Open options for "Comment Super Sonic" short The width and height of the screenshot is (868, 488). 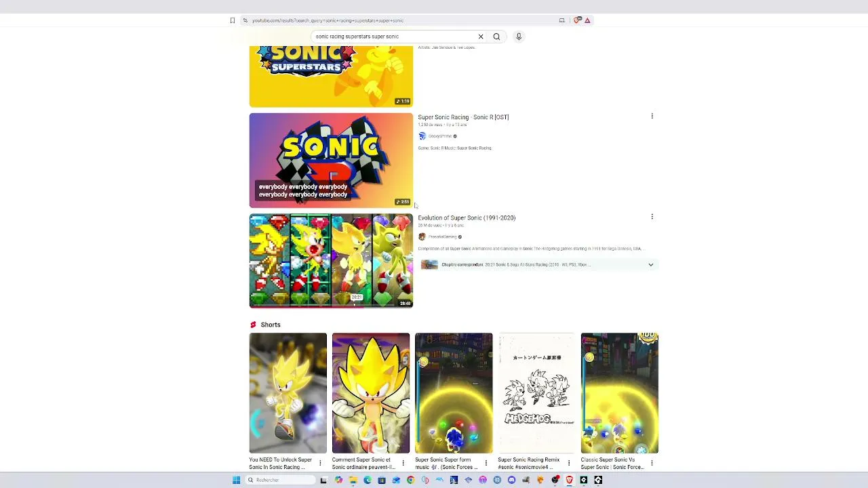pyautogui.click(x=403, y=464)
